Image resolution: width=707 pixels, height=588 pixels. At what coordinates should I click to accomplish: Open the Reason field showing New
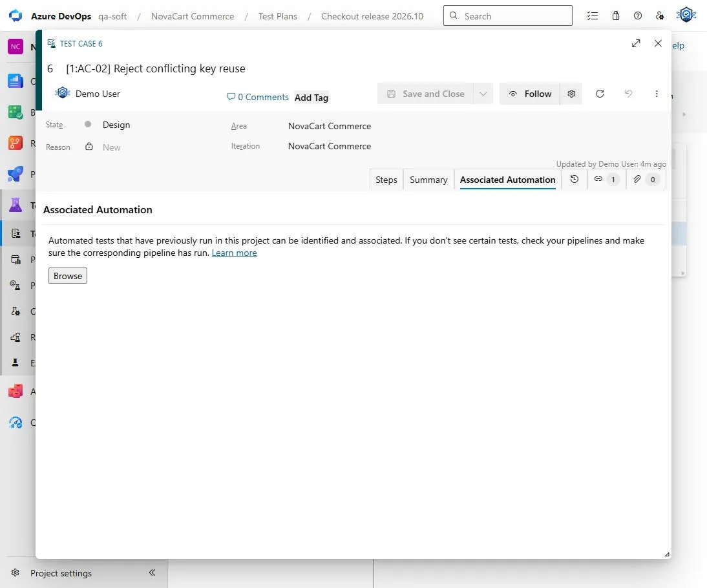[111, 147]
